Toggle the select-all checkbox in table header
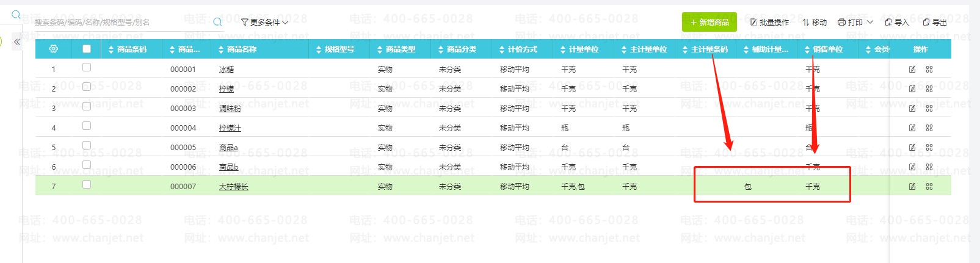 click(87, 49)
